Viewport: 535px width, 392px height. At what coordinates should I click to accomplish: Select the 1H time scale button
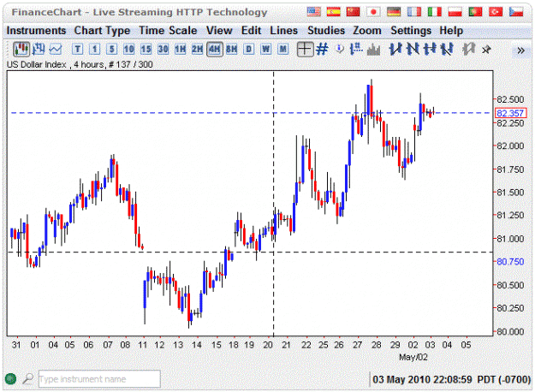pos(180,50)
